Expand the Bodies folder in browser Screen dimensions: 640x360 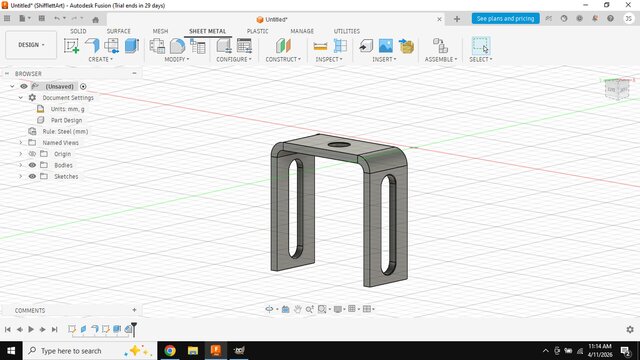pyautogui.click(x=20, y=165)
